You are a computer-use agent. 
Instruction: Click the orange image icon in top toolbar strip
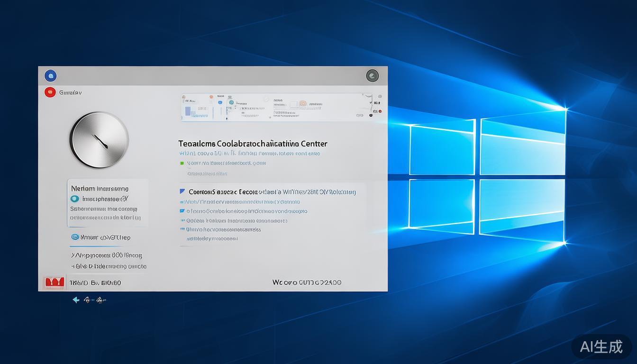click(x=302, y=103)
